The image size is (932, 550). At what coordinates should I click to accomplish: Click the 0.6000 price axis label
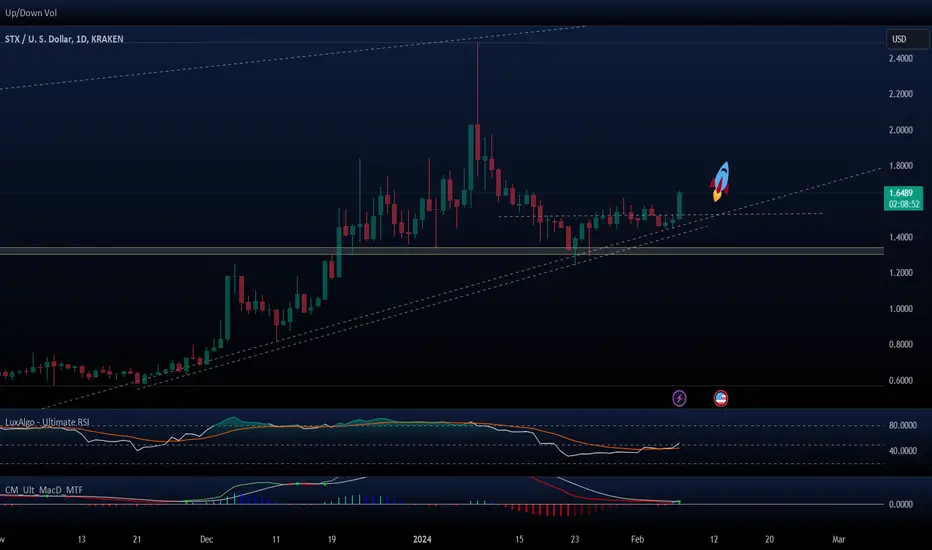pyautogui.click(x=900, y=380)
